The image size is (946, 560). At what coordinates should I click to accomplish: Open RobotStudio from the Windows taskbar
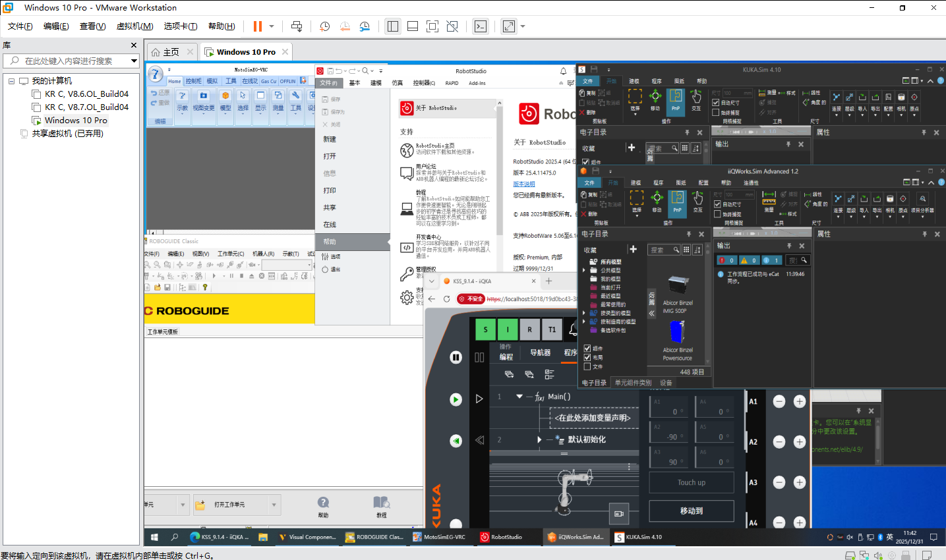tap(501, 537)
